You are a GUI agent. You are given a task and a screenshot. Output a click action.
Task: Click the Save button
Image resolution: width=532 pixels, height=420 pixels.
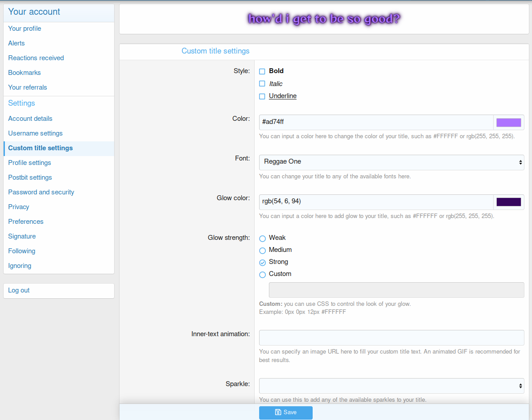(x=285, y=412)
